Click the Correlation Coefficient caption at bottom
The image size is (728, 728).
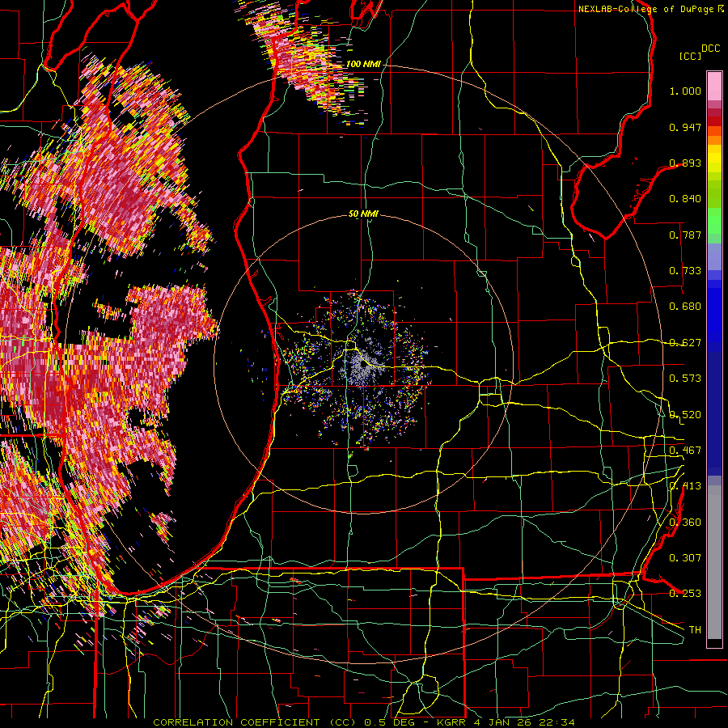pos(364,722)
